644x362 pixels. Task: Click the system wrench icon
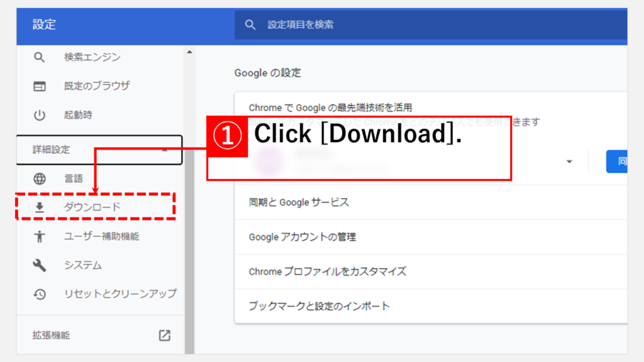[x=40, y=265]
